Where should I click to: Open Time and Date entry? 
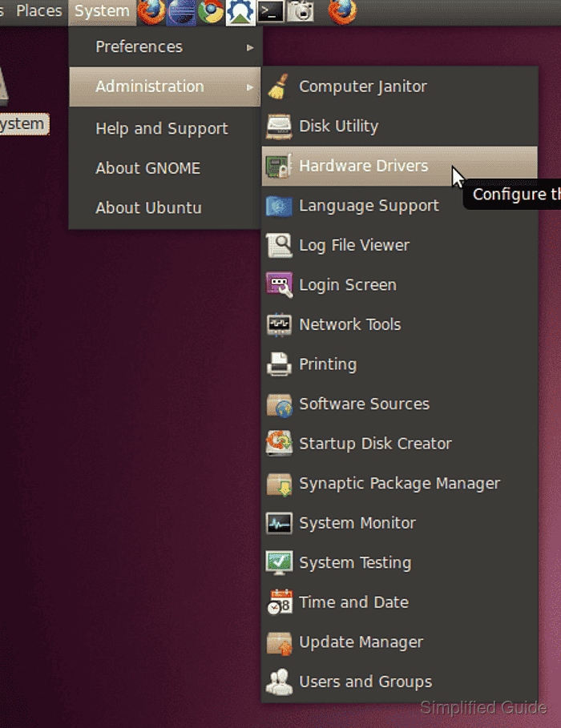coord(400,602)
